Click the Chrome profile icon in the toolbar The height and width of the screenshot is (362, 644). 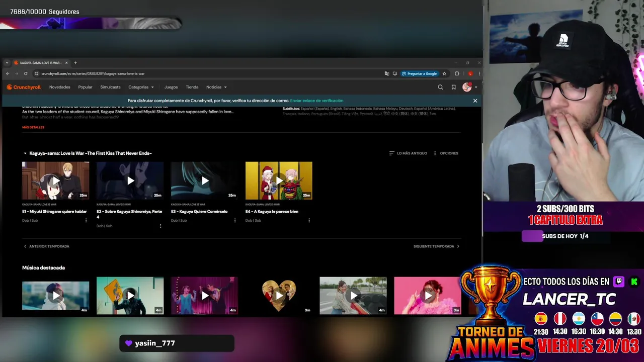point(470,73)
